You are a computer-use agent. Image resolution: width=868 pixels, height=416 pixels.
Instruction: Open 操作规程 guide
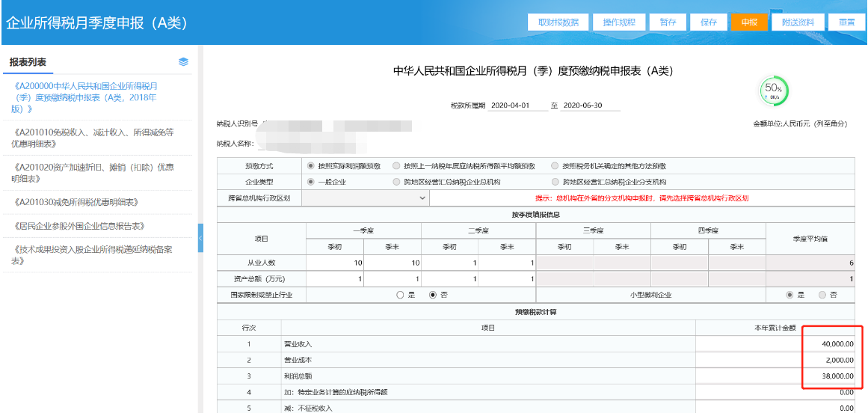coord(619,22)
